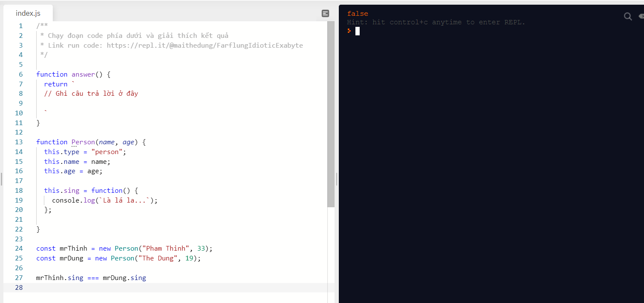Click the repl.it link in the comment

point(205,45)
